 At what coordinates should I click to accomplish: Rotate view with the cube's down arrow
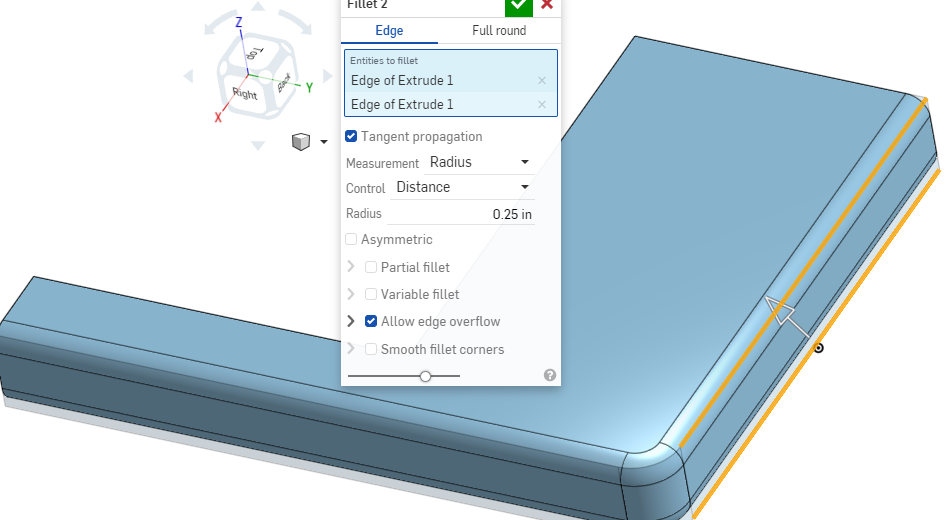click(258, 145)
